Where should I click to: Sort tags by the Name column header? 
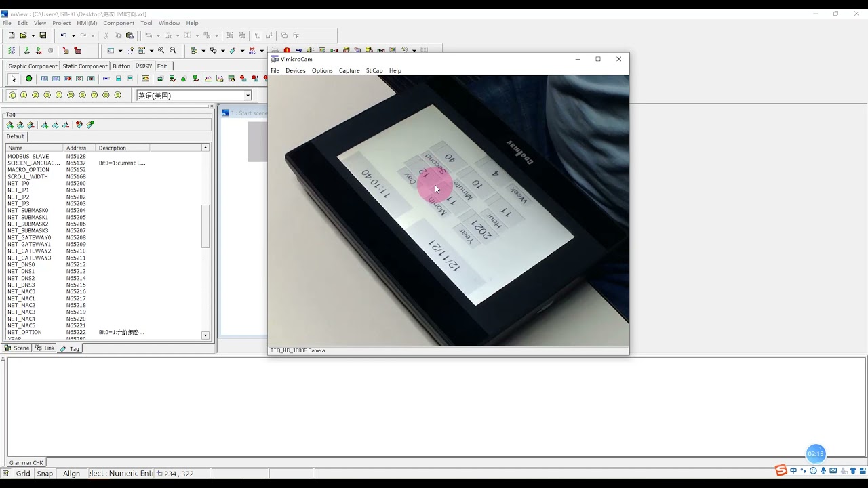[35, 148]
